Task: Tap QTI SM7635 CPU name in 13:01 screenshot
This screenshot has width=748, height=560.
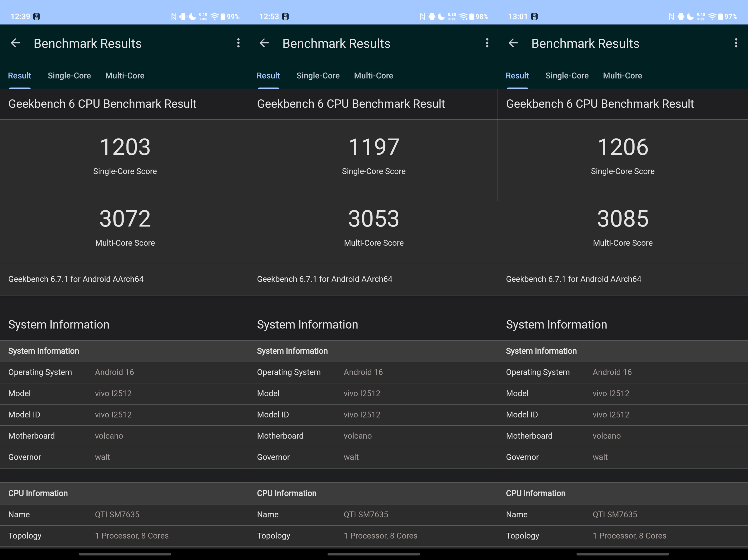Action: point(615,515)
